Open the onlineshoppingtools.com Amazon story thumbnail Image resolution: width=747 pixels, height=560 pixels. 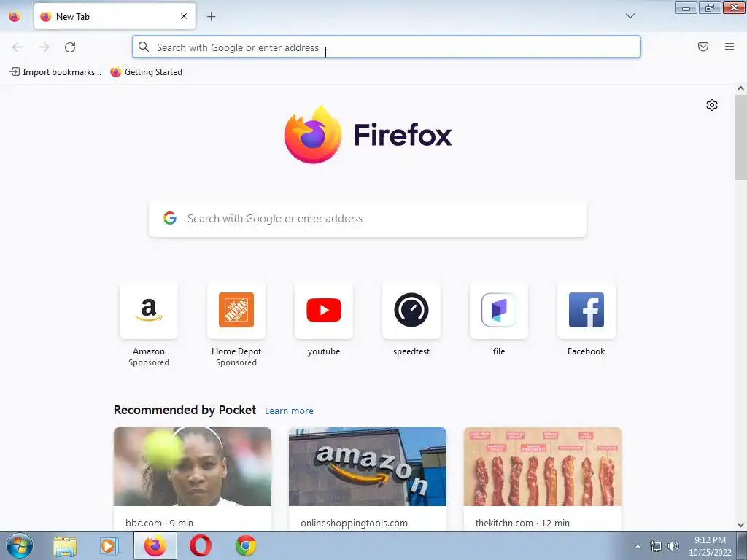coord(368,467)
